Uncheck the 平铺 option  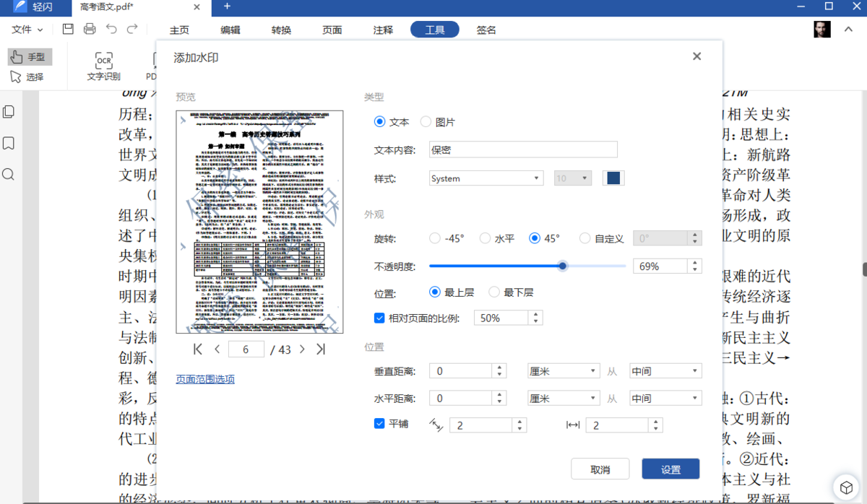coord(379,424)
